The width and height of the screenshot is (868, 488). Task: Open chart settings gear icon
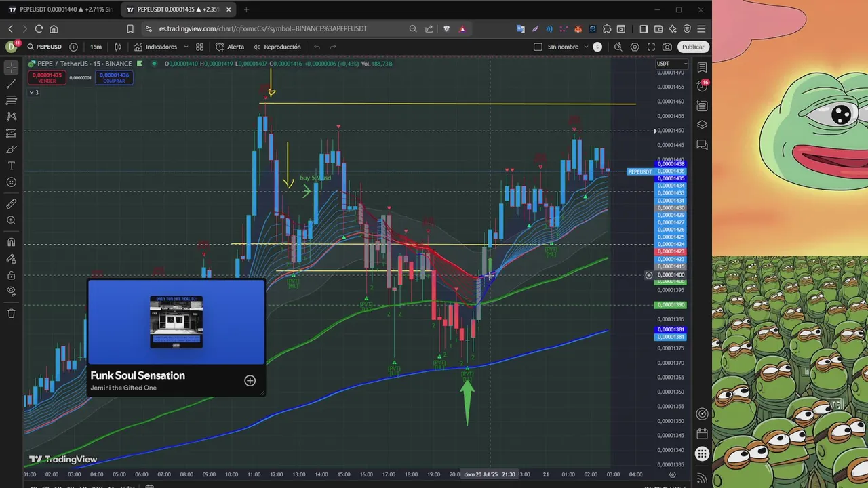point(635,47)
